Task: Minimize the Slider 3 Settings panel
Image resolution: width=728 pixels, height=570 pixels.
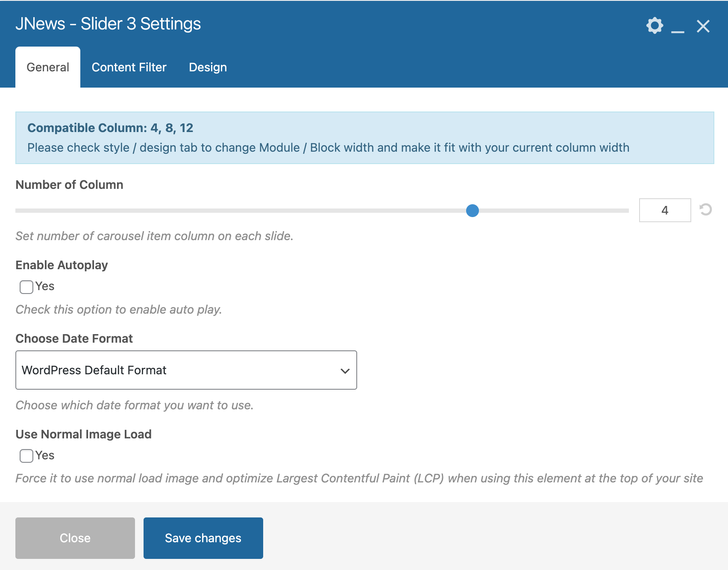Action: (678, 32)
